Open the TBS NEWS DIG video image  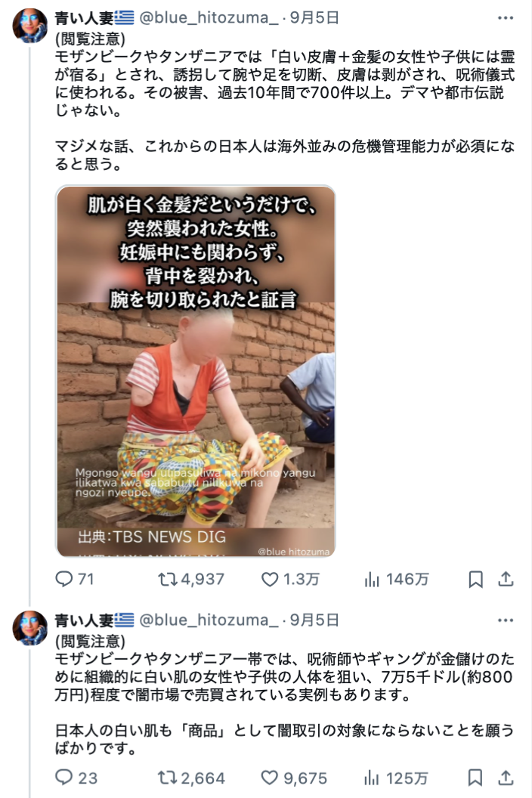pos(196,371)
